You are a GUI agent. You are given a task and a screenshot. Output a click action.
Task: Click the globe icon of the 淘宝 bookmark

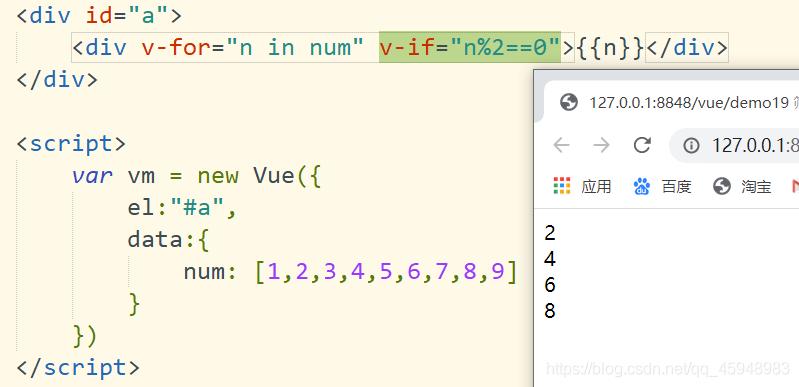coord(722,187)
